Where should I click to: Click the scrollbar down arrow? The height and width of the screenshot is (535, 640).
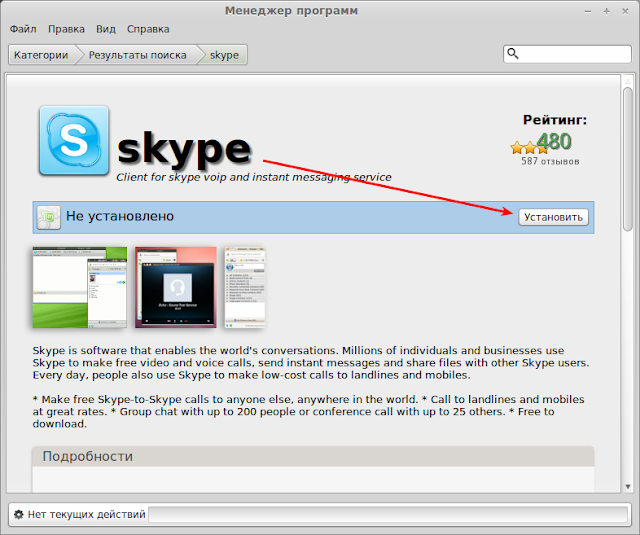(x=628, y=486)
